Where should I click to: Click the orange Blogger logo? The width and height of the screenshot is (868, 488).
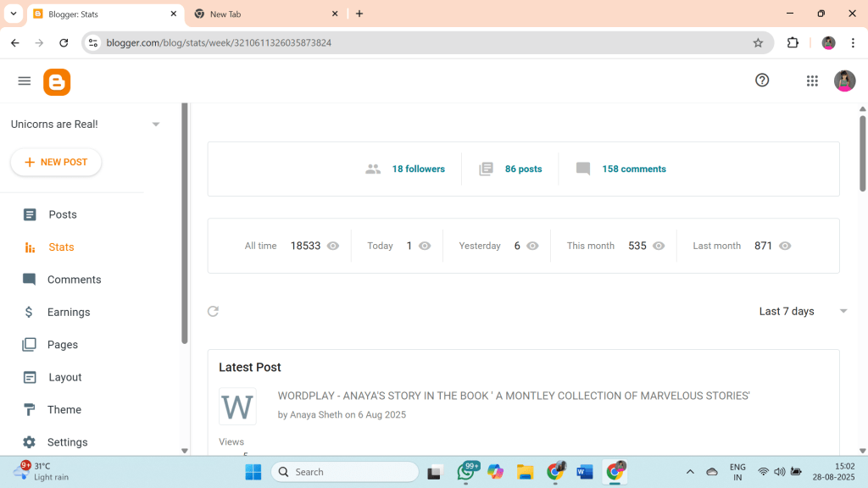(57, 81)
